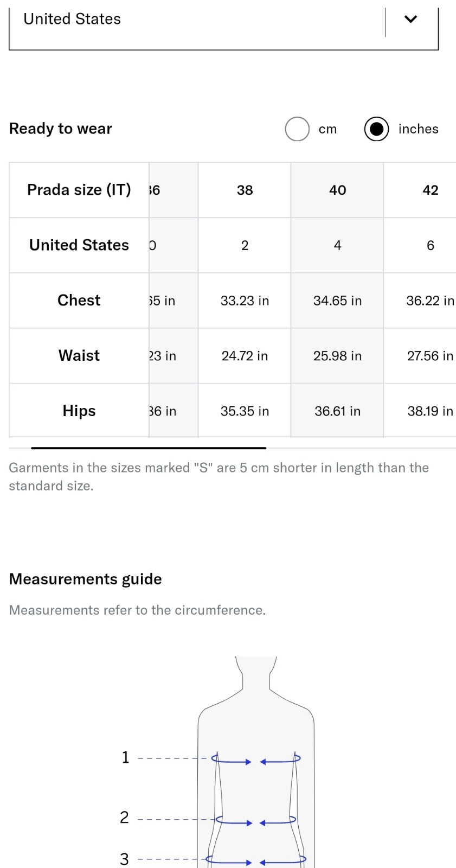
Task: Click measurement marker number 3
Action: point(125,859)
